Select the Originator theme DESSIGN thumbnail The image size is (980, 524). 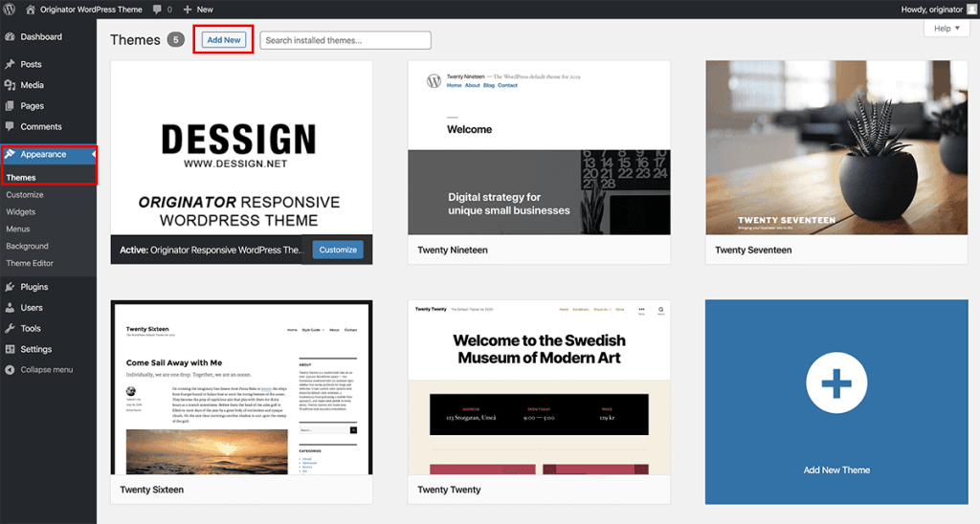[241, 147]
